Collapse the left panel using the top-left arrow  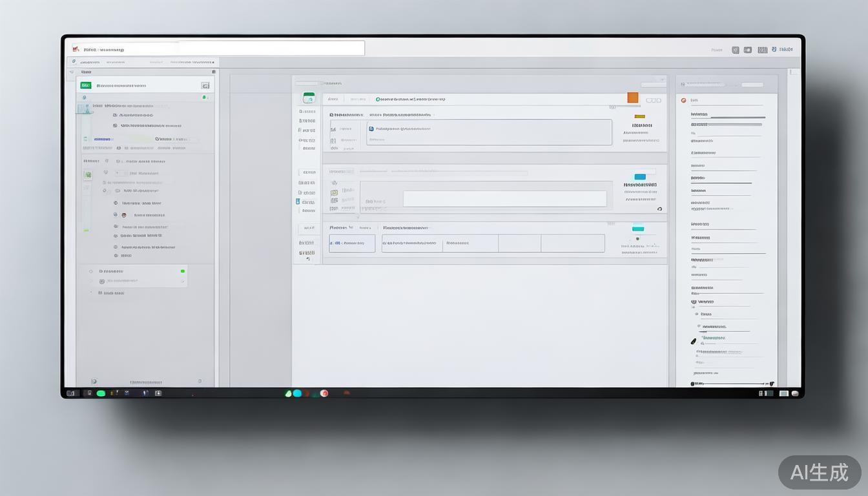click(x=71, y=72)
